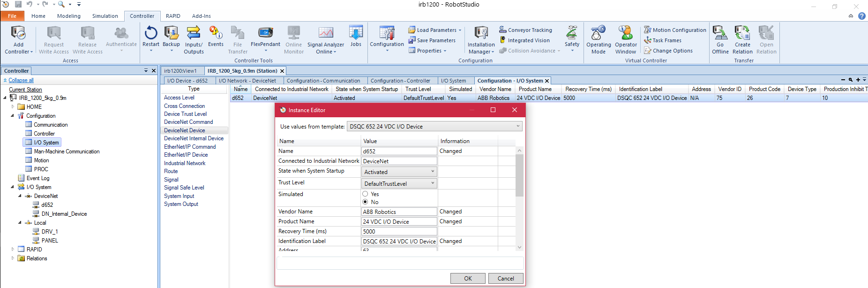Expand the HOME tree node
The width and height of the screenshot is (868, 288).
tap(13, 107)
